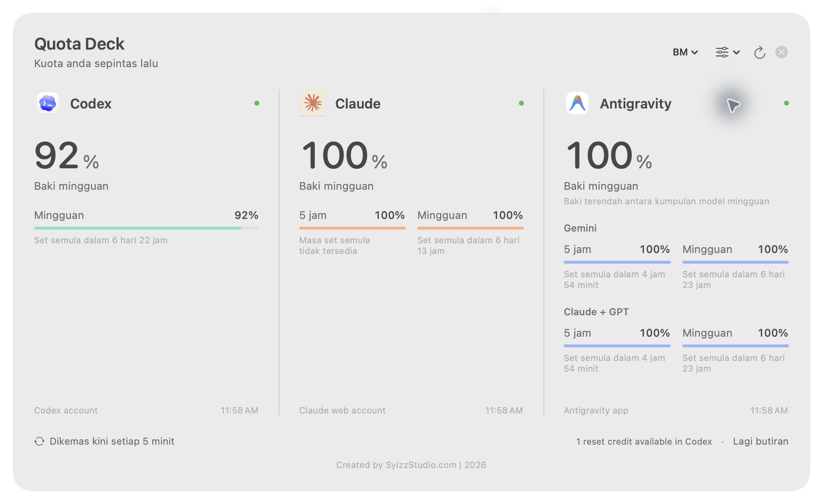Open Lagi butiran for more details
The width and height of the screenshot is (823, 504).
[x=761, y=441]
